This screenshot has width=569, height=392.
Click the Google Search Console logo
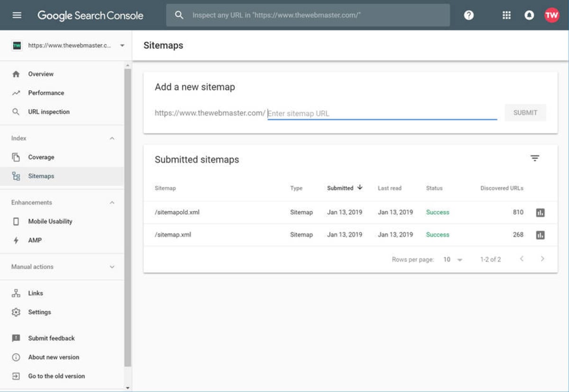coord(90,15)
